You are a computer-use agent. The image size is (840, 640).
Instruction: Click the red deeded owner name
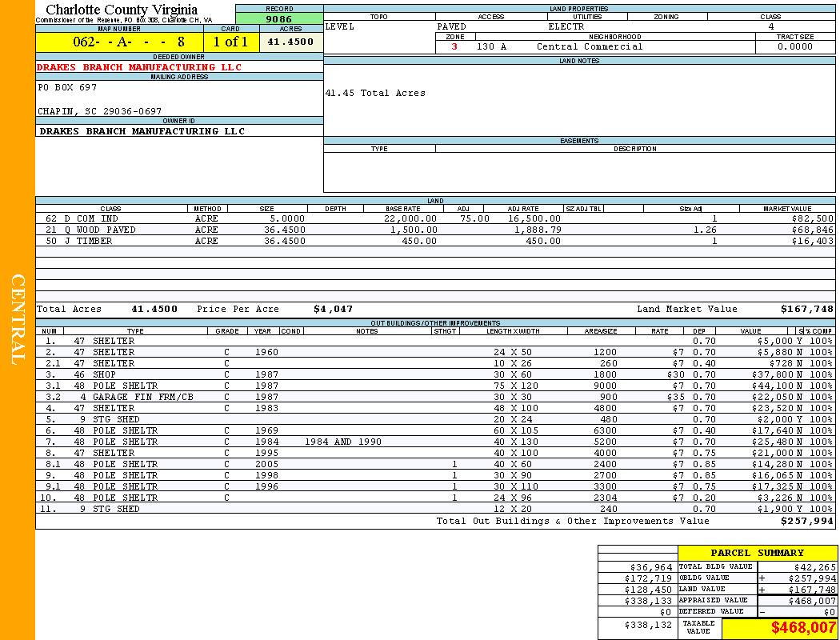(139, 67)
